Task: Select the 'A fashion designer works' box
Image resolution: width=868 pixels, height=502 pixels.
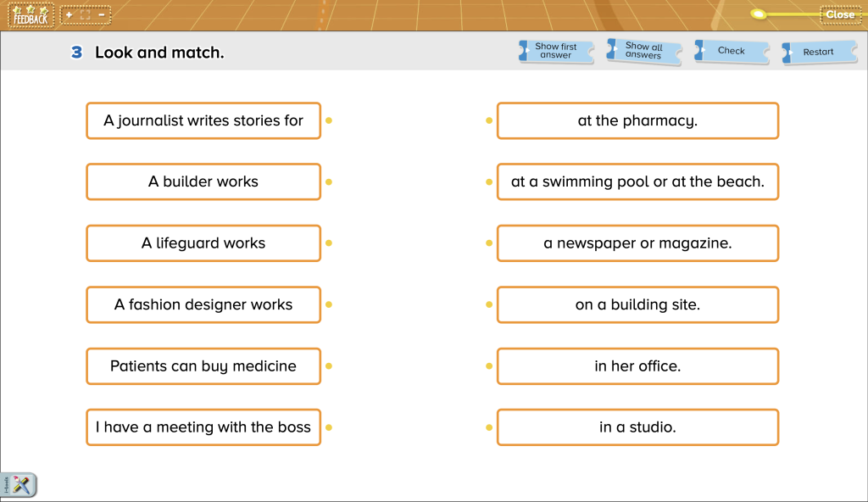Action: tap(203, 304)
